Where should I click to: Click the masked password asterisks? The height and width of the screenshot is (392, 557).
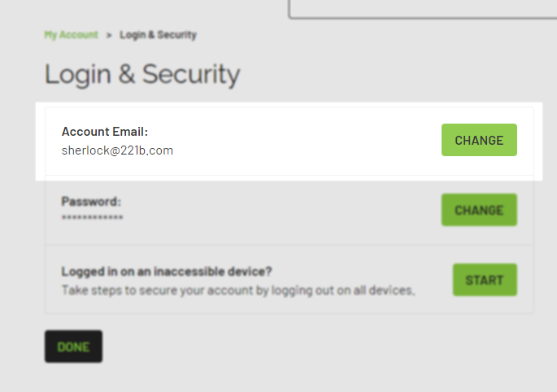click(x=93, y=218)
